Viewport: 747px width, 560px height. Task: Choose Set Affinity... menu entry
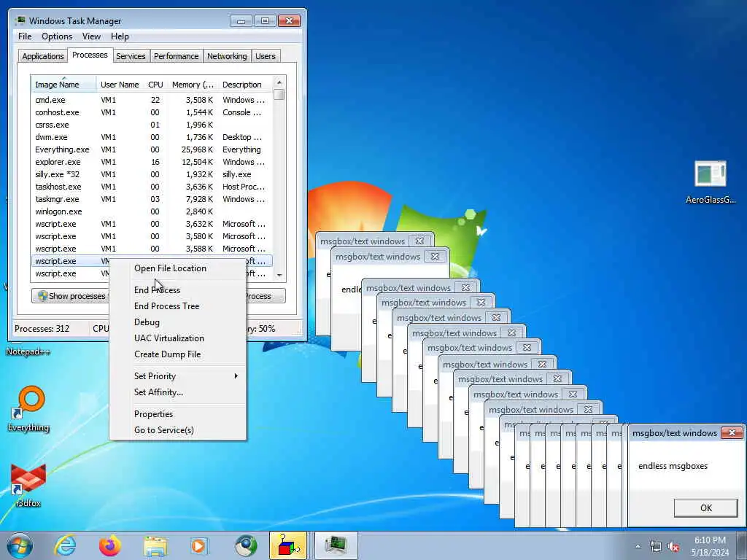click(178, 392)
